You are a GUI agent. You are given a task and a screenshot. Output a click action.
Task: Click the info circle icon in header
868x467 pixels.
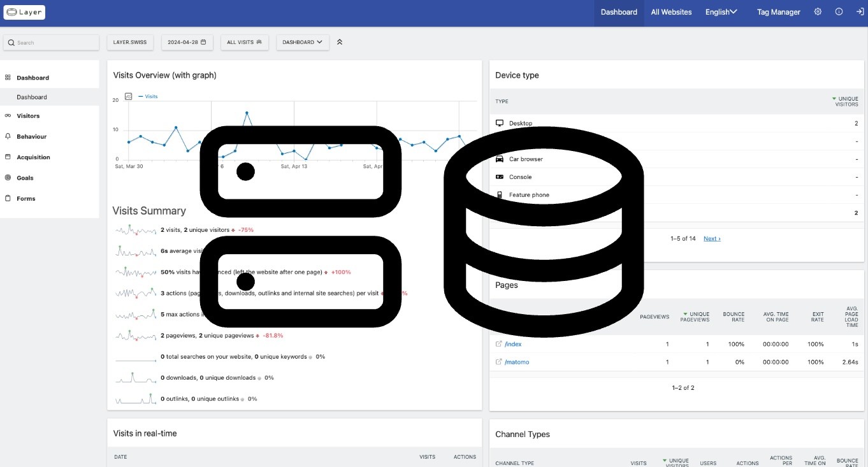point(839,12)
